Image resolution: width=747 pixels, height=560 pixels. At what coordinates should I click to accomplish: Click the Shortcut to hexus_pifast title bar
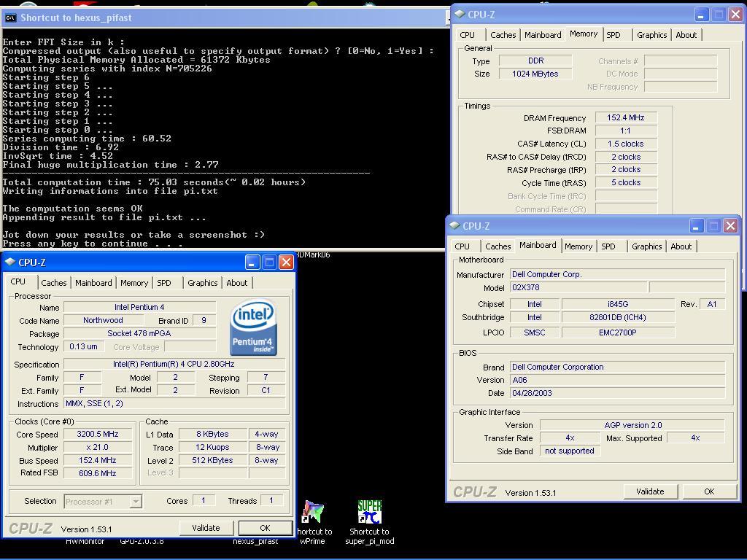tap(226, 18)
